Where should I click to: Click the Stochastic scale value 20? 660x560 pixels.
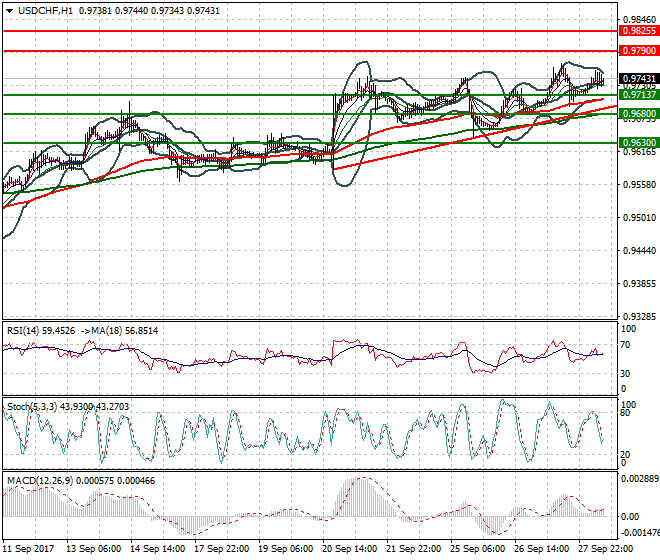coord(625,455)
